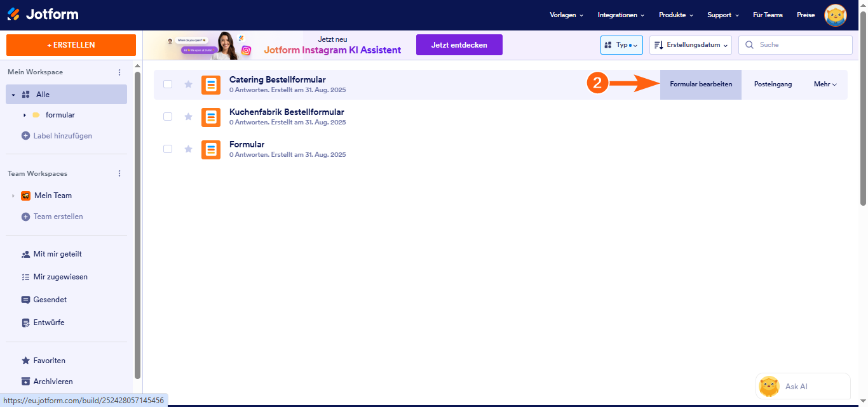Click the search magnifier icon
Viewport: 868px width, 407px height.
pyautogui.click(x=750, y=45)
